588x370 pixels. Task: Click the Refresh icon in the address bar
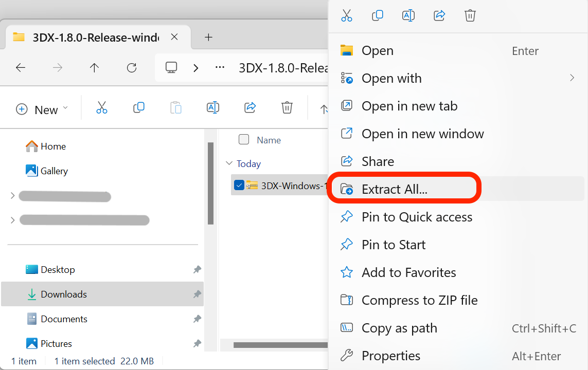pos(132,67)
